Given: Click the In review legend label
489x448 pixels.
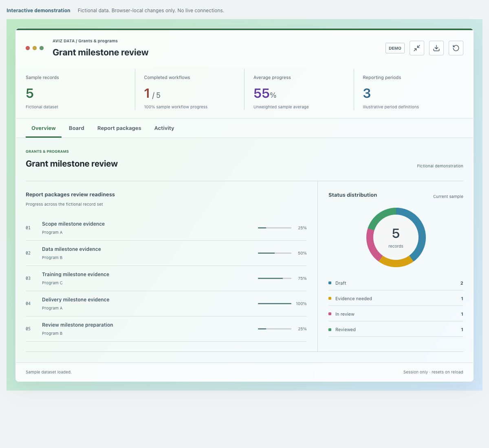Looking at the screenshot, I should [x=345, y=314].
